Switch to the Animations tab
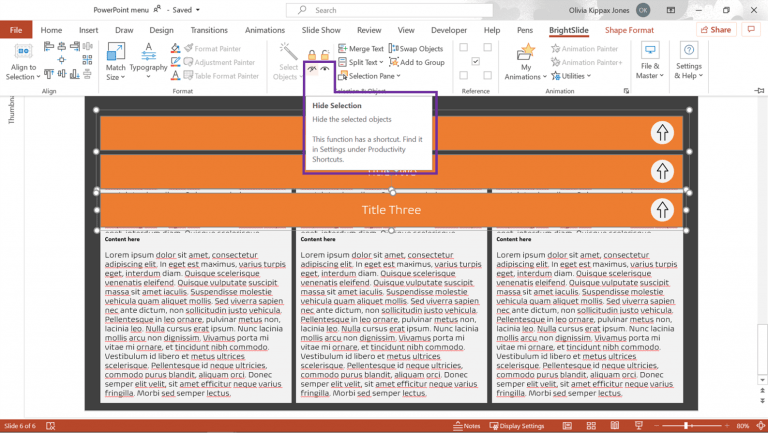Screen dimensions: 768x433 [265, 30]
